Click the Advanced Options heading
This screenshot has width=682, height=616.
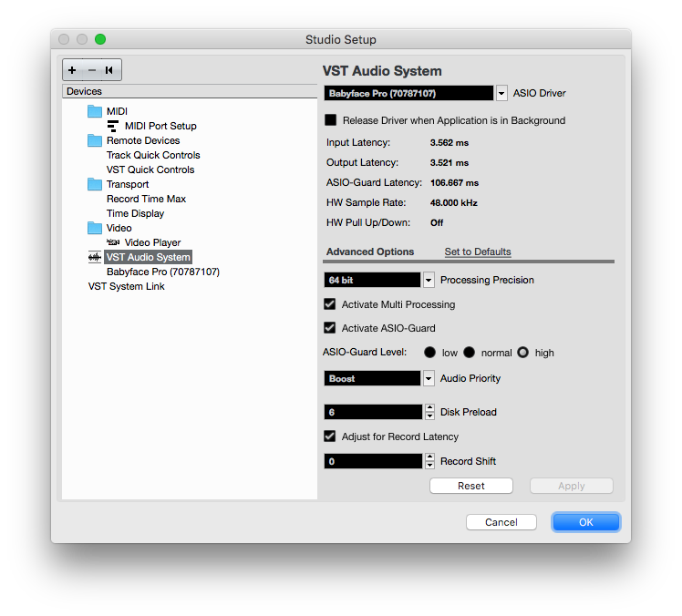coord(370,252)
